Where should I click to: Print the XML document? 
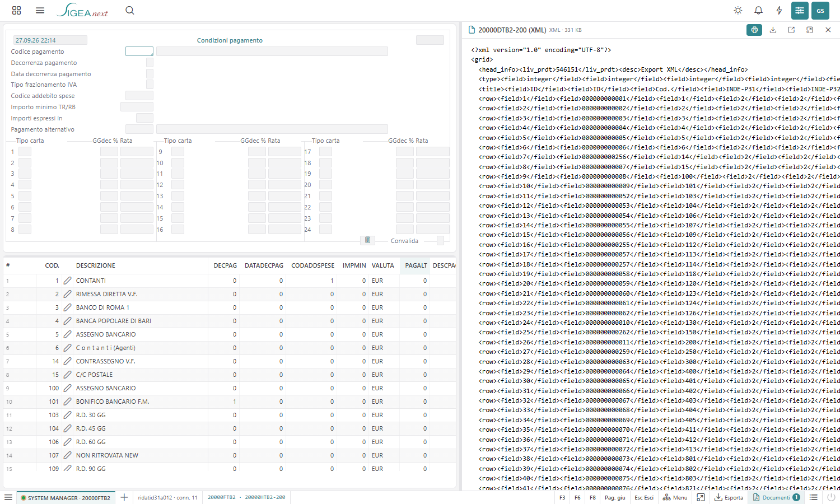click(x=754, y=30)
